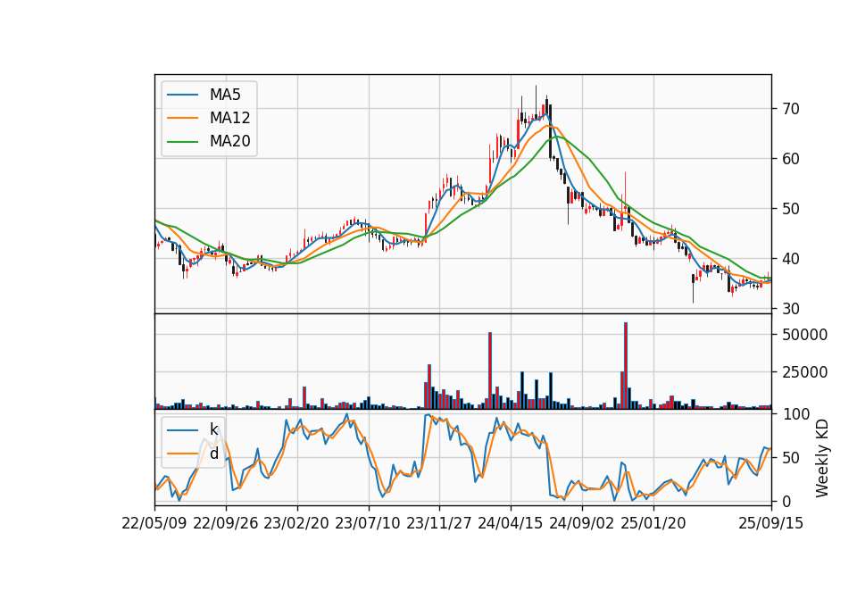Click the second-tallest volume bar near 50000
This screenshot has width=857, height=616.
coord(490,370)
